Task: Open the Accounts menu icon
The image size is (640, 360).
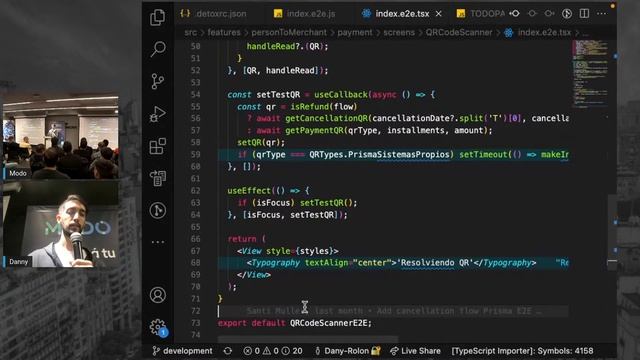Action: (158, 295)
